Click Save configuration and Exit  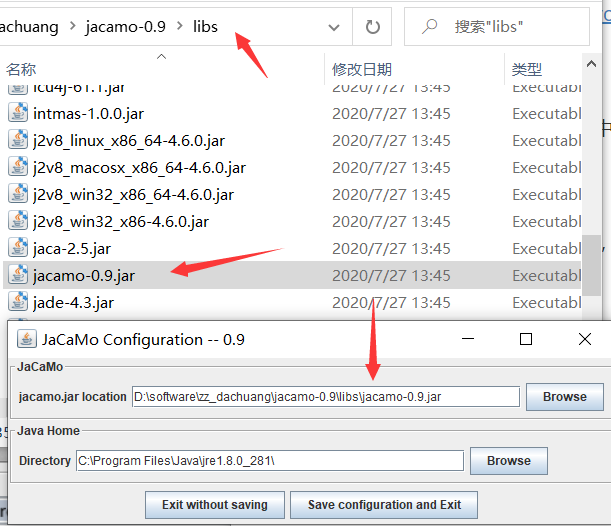point(384,505)
